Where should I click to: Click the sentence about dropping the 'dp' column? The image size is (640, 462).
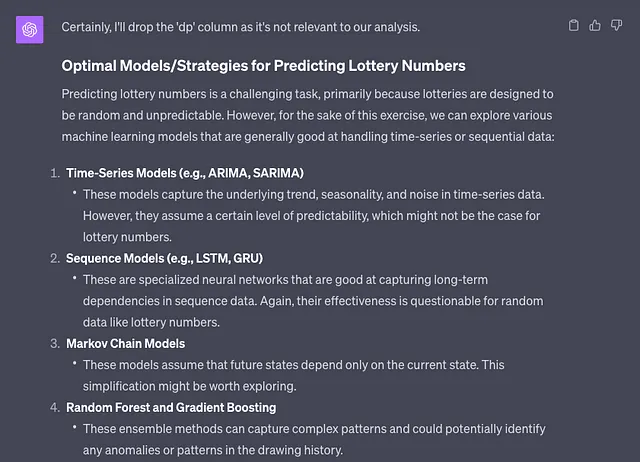coord(240,27)
